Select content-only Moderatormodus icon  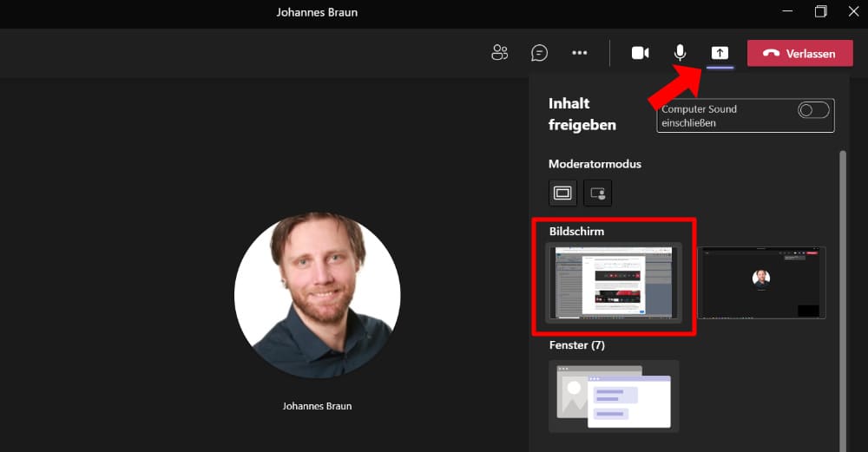(562, 193)
